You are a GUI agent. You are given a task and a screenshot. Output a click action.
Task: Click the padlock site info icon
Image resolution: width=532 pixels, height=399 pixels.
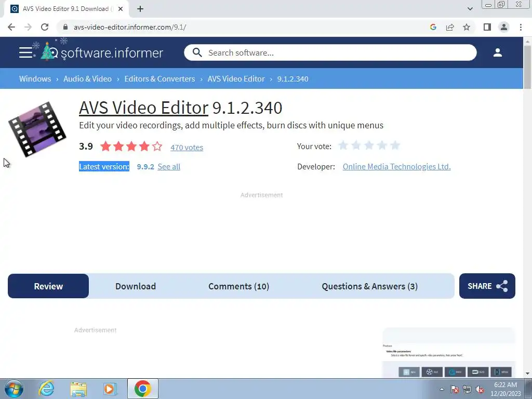[x=65, y=27]
